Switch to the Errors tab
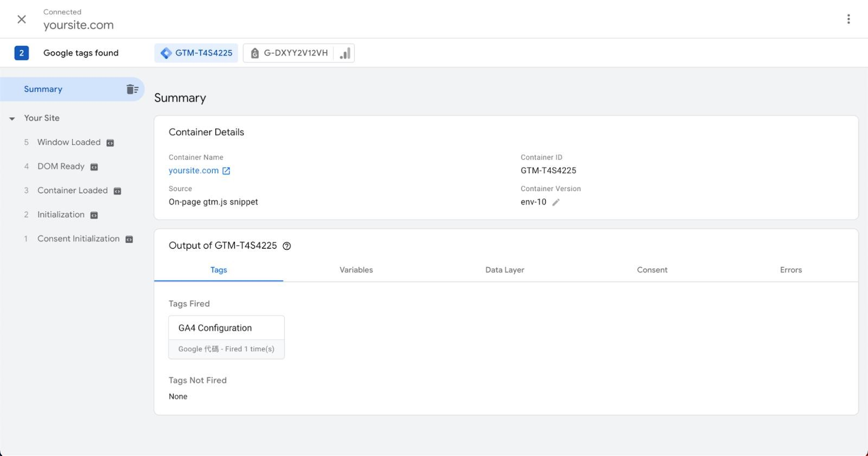 pyautogui.click(x=791, y=270)
